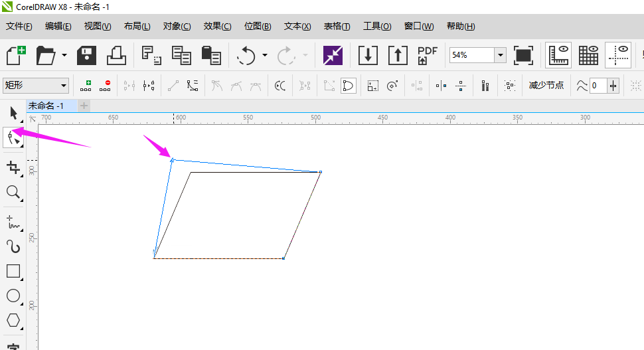Close curve automatically icon
The height and width of the screenshot is (350, 644).
pyautogui.click(x=349, y=86)
